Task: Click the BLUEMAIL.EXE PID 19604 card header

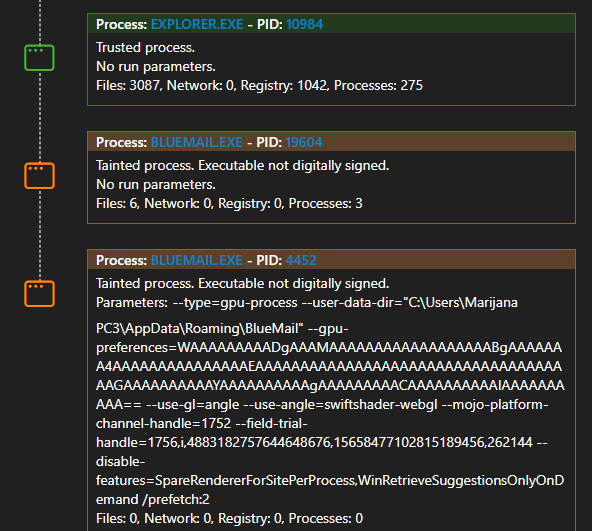Action: click(x=331, y=142)
